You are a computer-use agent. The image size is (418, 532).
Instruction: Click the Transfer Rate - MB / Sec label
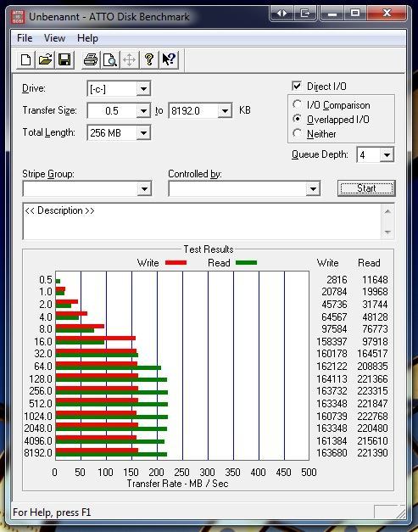point(177,484)
